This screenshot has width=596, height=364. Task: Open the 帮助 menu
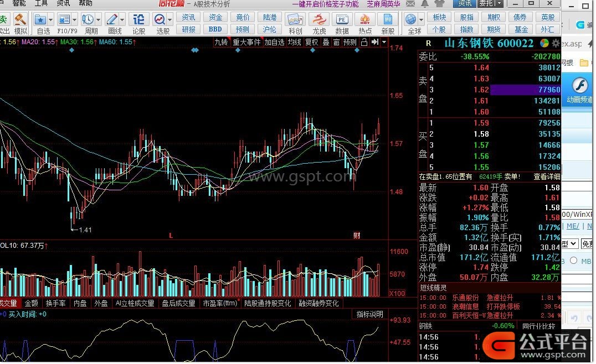[x=85, y=3]
